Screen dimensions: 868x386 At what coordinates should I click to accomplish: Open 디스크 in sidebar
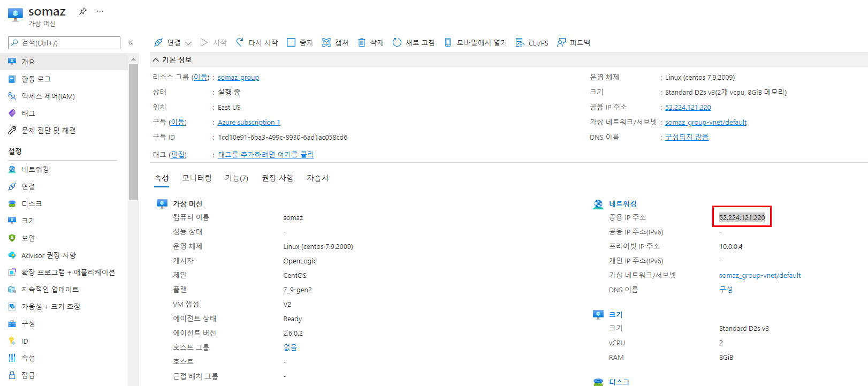64,203
